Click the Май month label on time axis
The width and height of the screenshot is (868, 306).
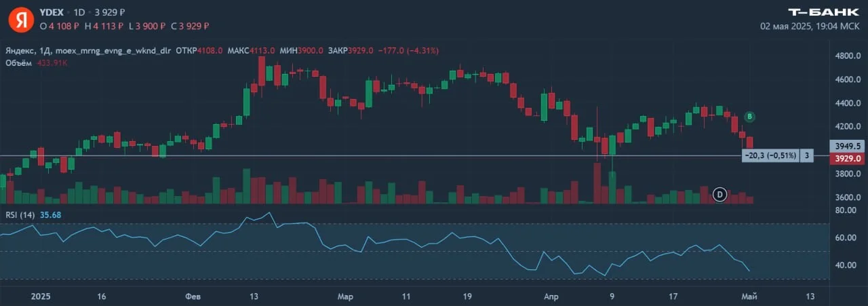tap(749, 297)
